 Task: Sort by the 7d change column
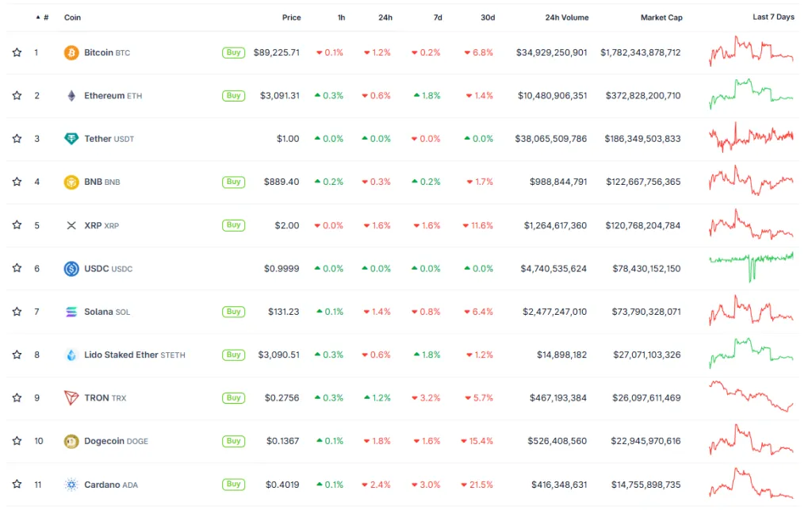[x=438, y=17]
